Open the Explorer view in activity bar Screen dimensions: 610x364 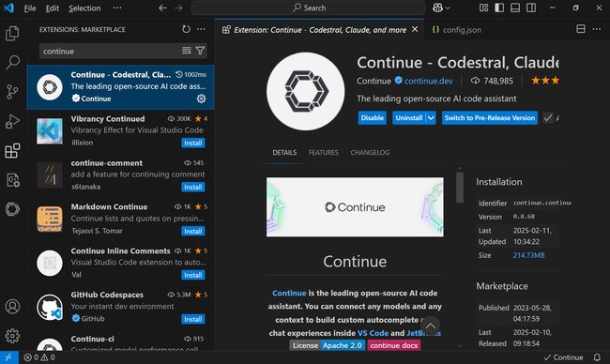click(12, 33)
